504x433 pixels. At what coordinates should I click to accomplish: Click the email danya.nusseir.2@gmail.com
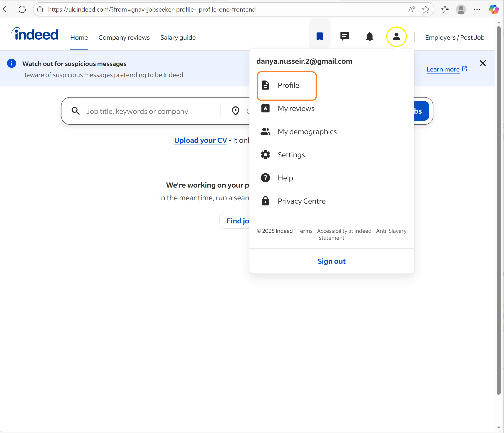pyautogui.click(x=304, y=61)
